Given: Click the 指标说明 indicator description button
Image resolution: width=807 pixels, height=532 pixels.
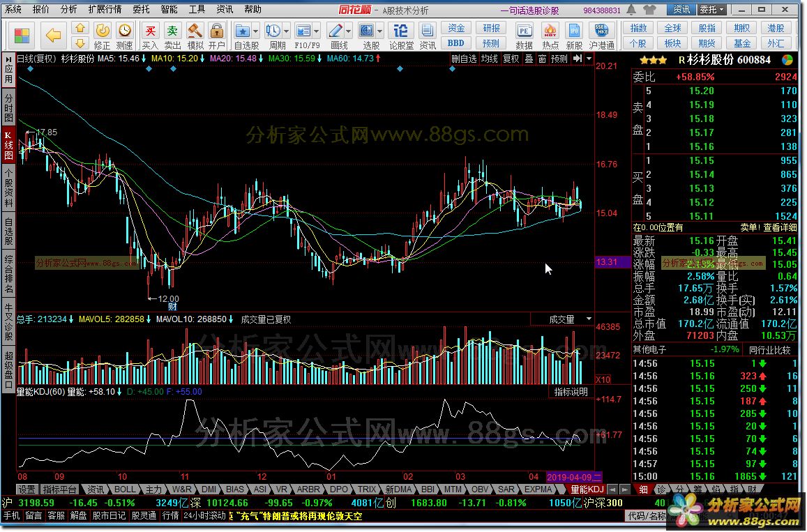Looking at the screenshot, I should [x=571, y=392].
